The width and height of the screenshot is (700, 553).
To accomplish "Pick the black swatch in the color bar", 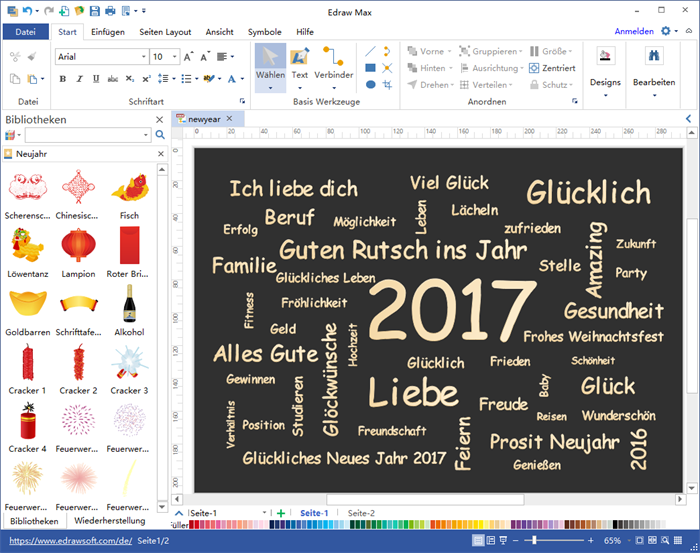I will [615, 524].
